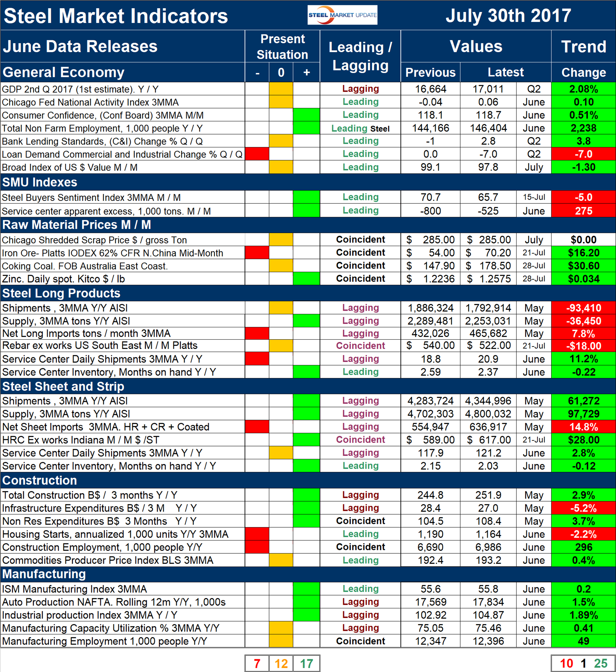Screen dimensions: 616x672
Task: Click the Trend Change column header
Action: click(x=583, y=72)
